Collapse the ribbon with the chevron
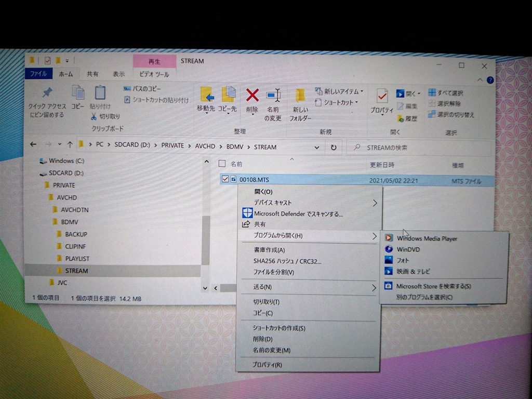Screen dimensions: 532x399 480,79
